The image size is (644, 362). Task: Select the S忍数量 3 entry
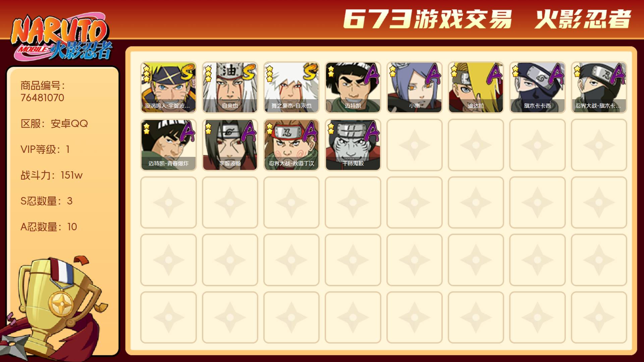[x=46, y=201]
